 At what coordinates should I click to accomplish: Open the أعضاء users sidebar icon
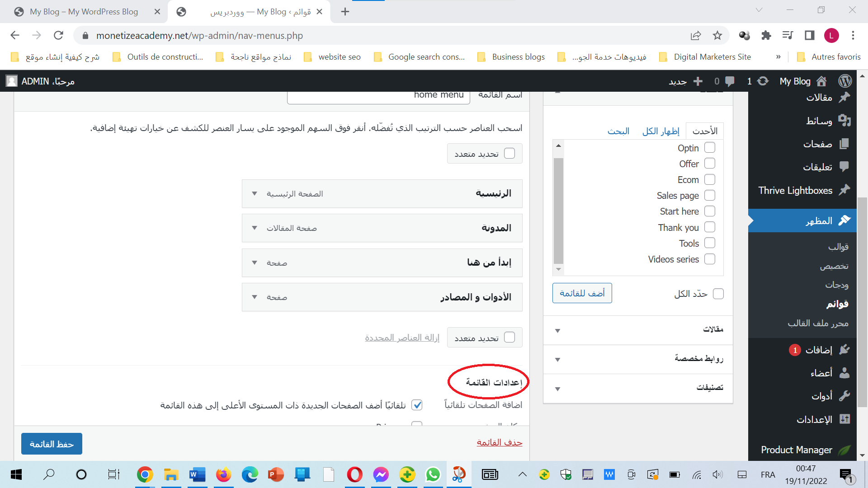(844, 373)
